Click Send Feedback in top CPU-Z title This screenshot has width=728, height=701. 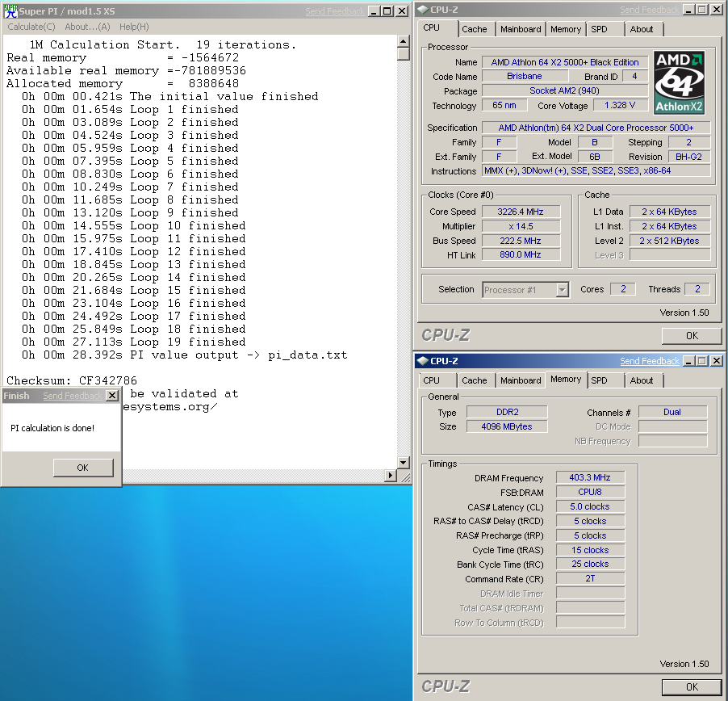click(650, 10)
